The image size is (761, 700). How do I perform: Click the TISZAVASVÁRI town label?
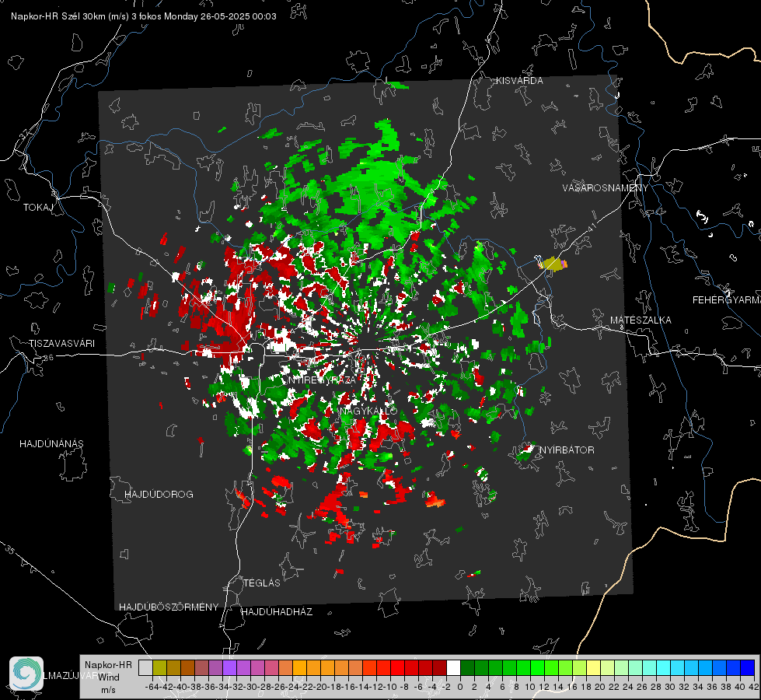pos(61,344)
